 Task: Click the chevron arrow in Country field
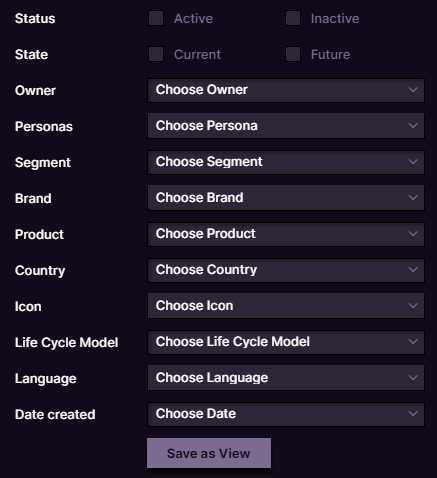(x=413, y=270)
